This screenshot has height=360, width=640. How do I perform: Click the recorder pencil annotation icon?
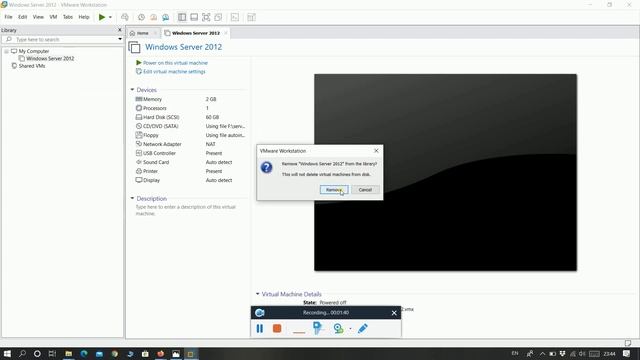point(362,329)
